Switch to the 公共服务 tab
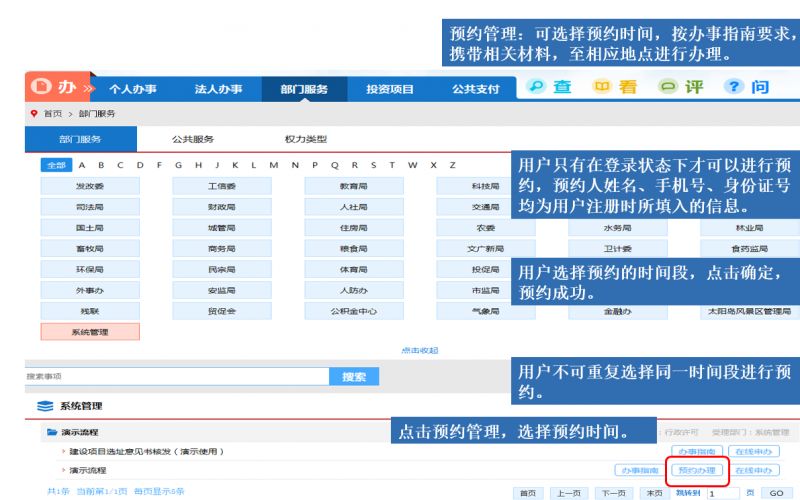Viewport: 800px width, 500px height. pyautogui.click(x=192, y=139)
